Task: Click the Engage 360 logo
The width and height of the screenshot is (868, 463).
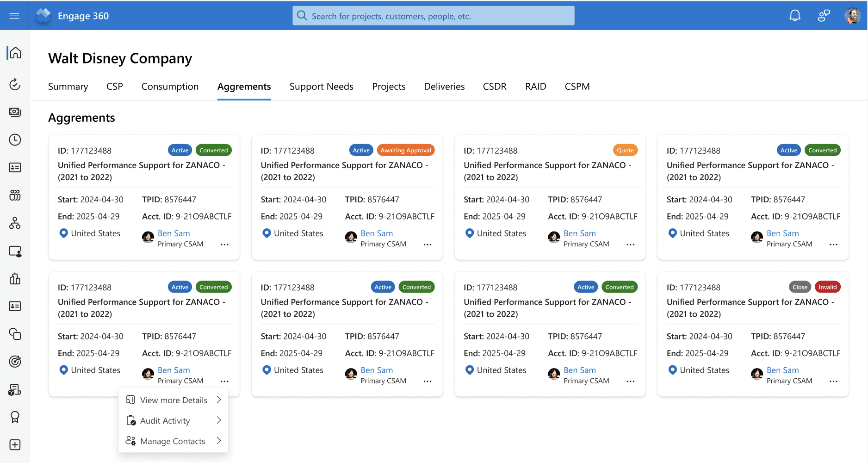Action: pos(43,16)
